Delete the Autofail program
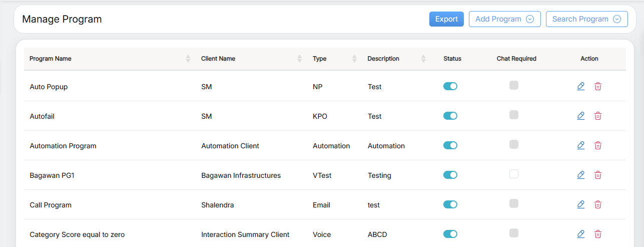644x247 pixels. coord(597,116)
